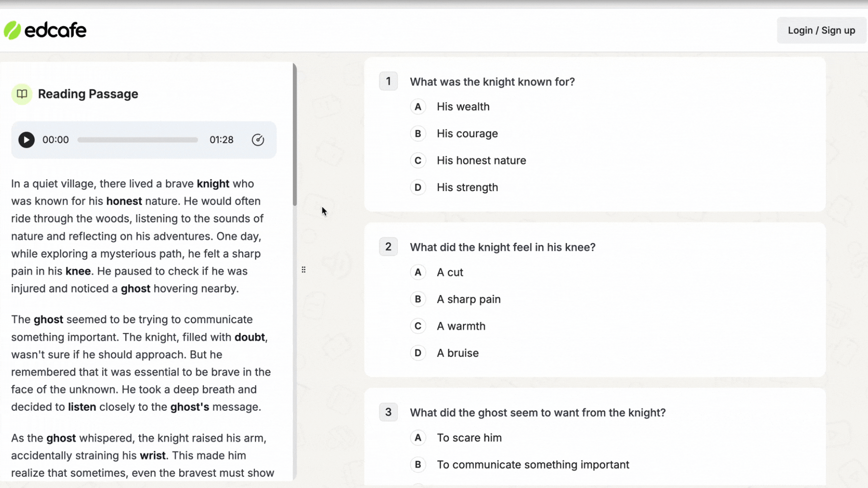Click the Login / Sign up button
The height and width of the screenshot is (488, 868).
(821, 30)
